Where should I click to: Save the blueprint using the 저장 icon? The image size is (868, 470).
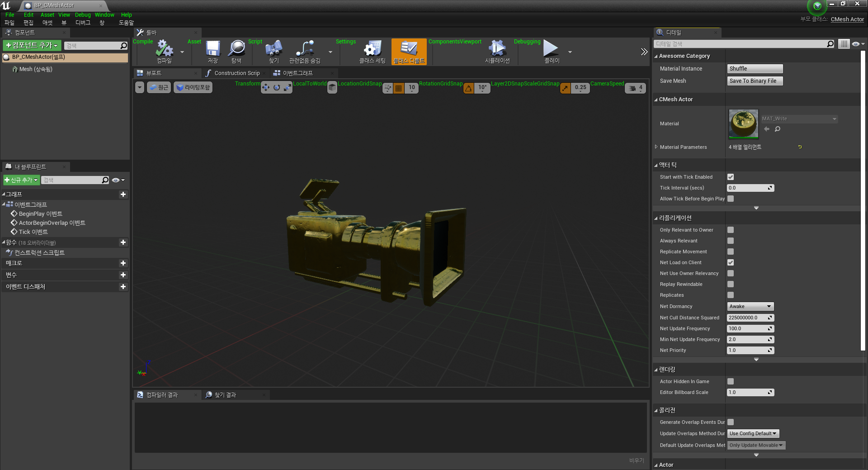(212, 51)
